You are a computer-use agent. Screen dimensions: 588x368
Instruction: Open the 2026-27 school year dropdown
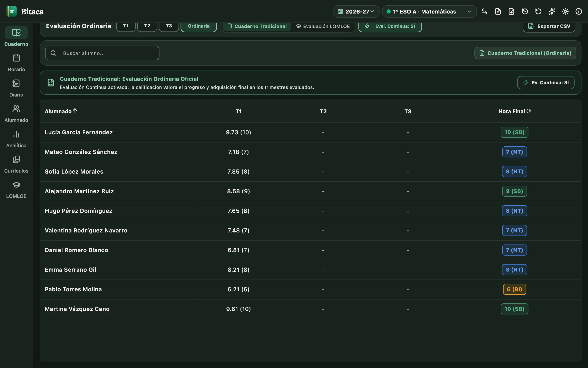pos(356,11)
